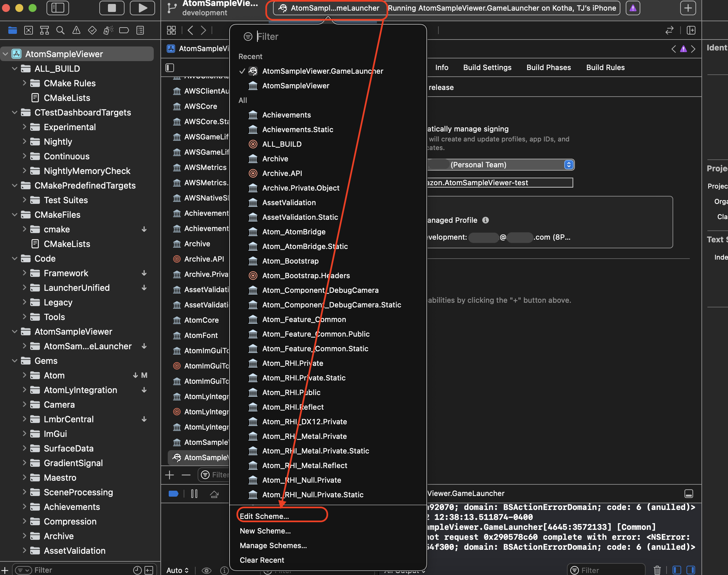The width and height of the screenshot is (728, 575).
Task: Open the Issue navigator warning icon
Action: click(x=76, y=30)
